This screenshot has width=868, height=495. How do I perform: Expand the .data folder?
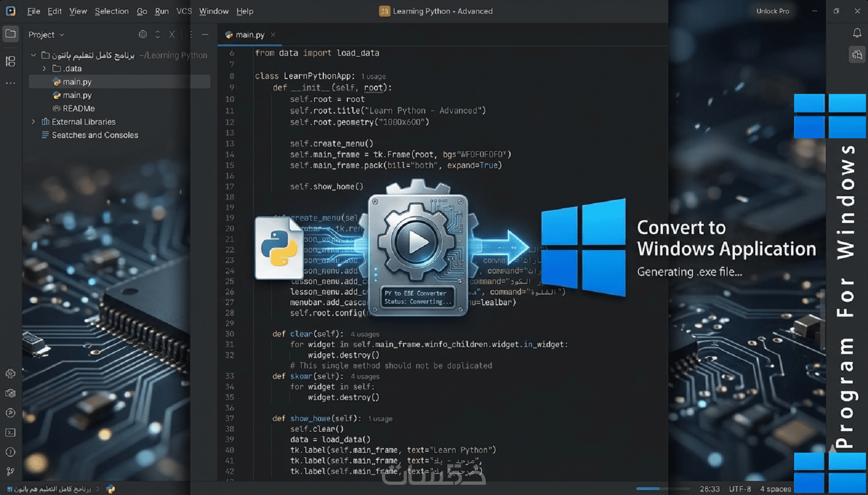point(44,68)
